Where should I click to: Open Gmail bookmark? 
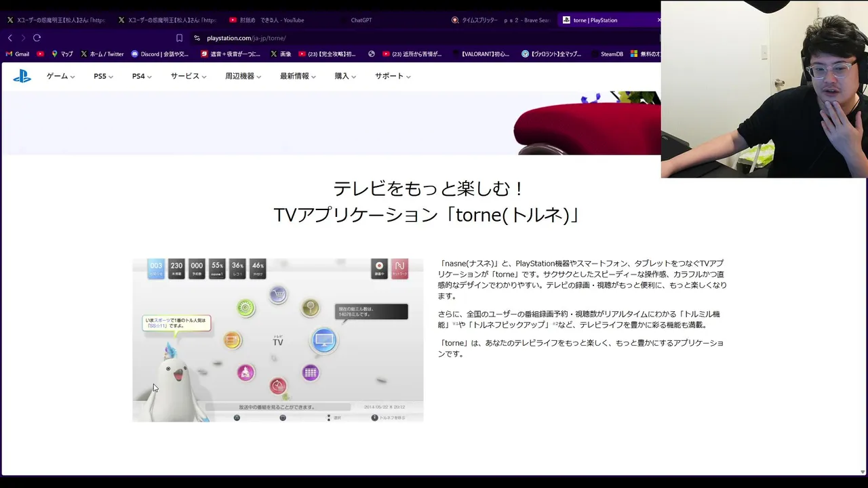(x=17, y=54)
